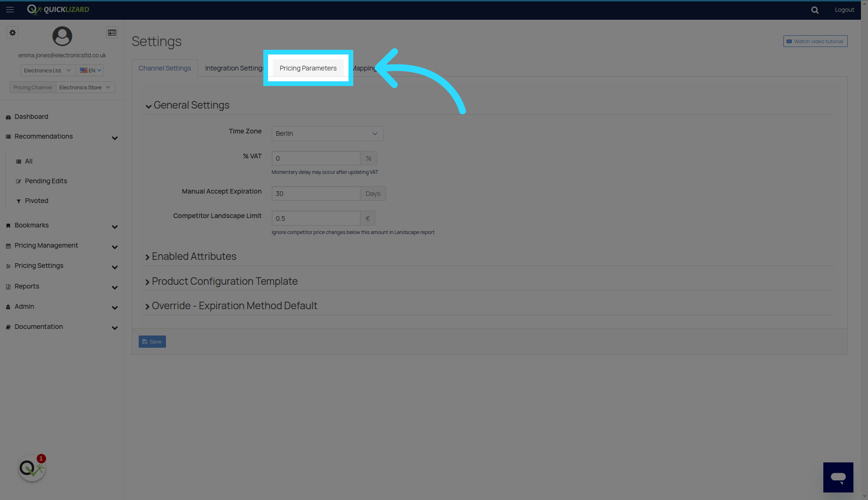Image resolution: width=868 pixels, height=500 pixels.
Task: Click the contact card icon beside the avatar
Action: point(112,32)
